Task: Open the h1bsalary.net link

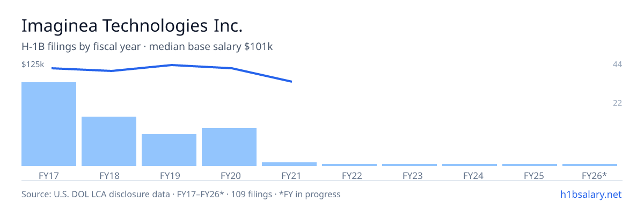Action: tap(590, 194)
